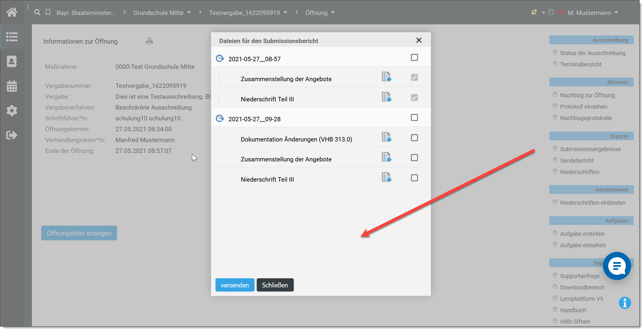The width and height of the screenshot is (644, 331).
Task: Expand the Testvergabe_1622095919 breadcrumb dropdown
Action: tap(285, 13)
